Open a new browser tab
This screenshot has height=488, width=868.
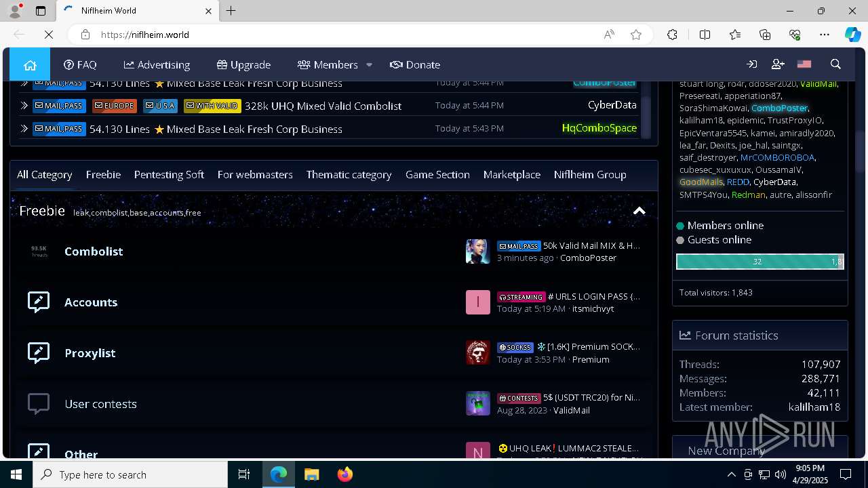click(x=231, y=11)
